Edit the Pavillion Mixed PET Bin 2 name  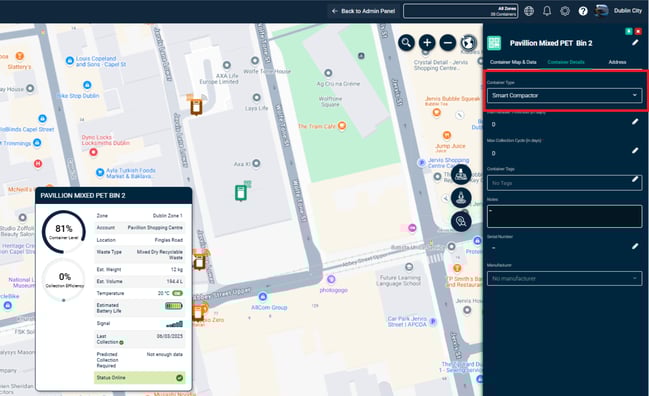[635, 43]
